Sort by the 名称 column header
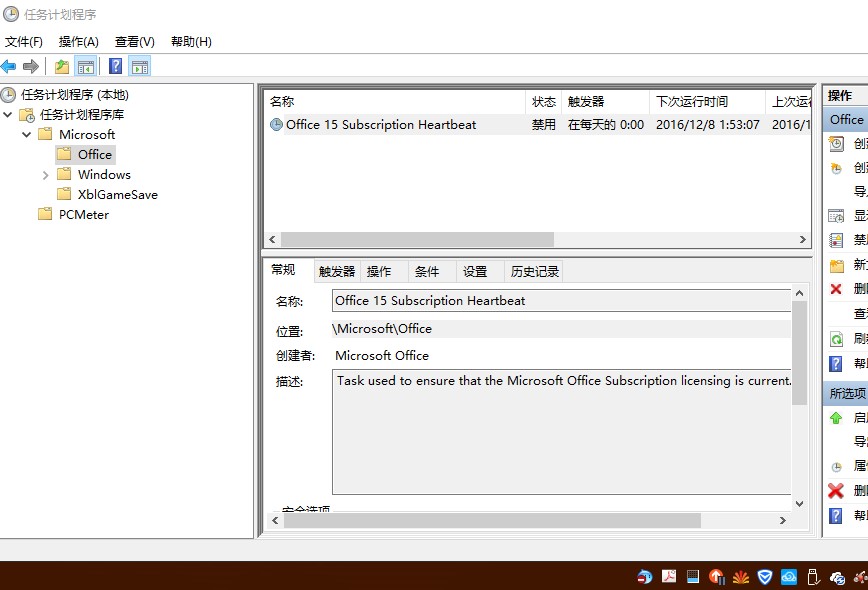Viewport: 868px width, 590px height. (395, 102)
